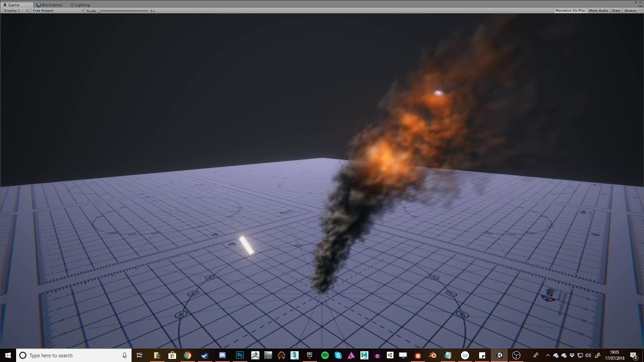Screen dimensions: 644x362
Task: Launch Photoshop from the taskbar
Action: [239, 355]
